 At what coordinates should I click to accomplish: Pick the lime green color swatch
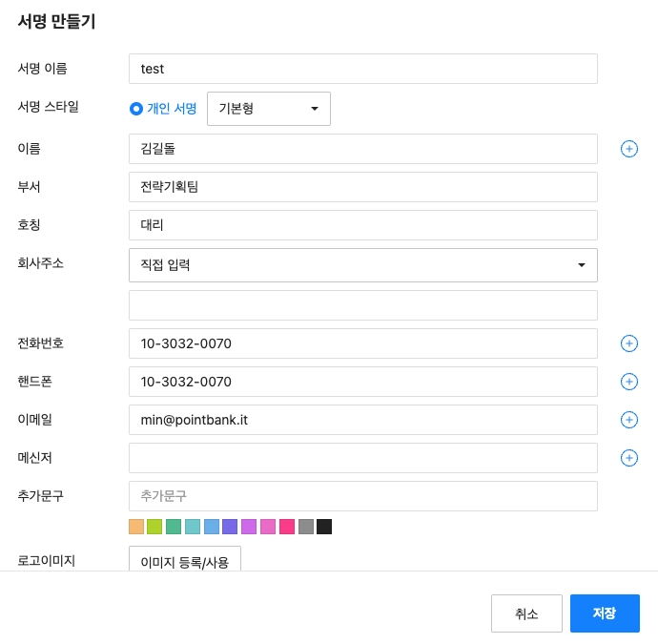click(x=154, y=527)
